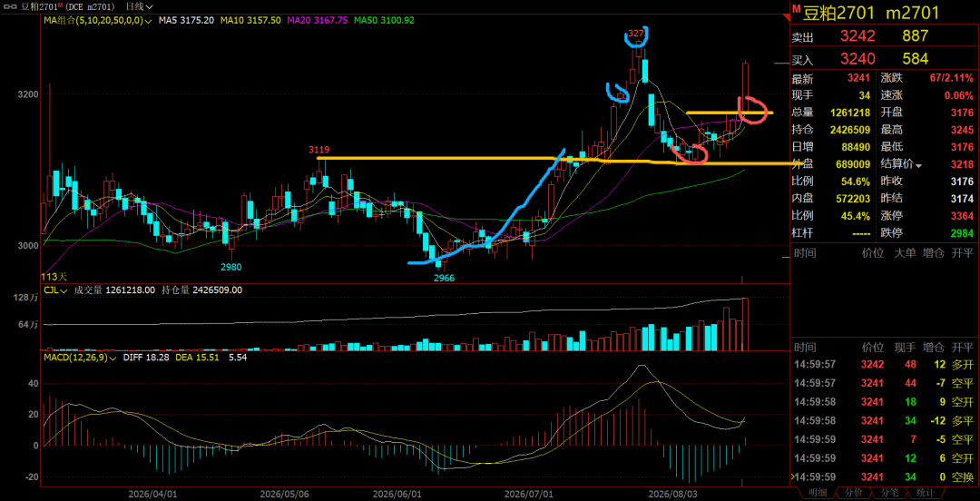Image resolution: width=980 pixels, height=501 pixels.
Task: Click the 2026/06/01 date axis label
Action: (397, 494)
